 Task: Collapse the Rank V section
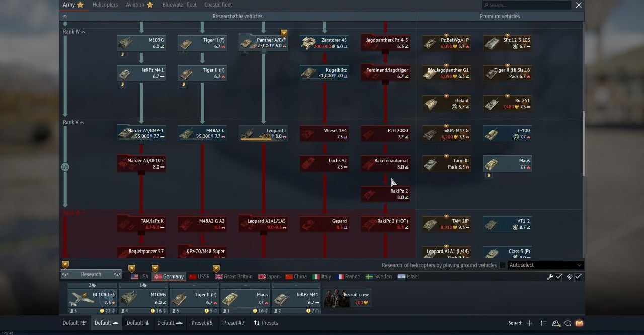73,123
